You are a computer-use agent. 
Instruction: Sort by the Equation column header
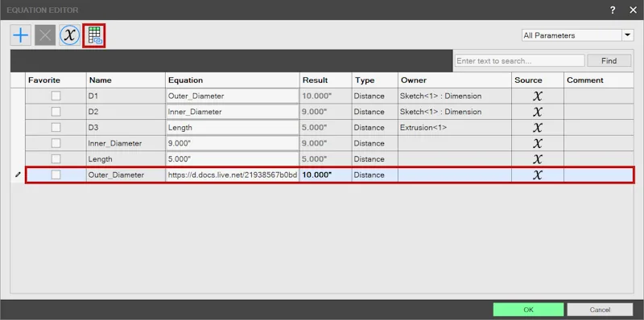point(233,80)
